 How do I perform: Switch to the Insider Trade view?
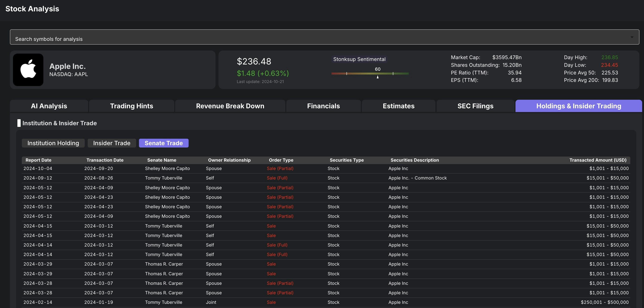click(x=112, y=143)
